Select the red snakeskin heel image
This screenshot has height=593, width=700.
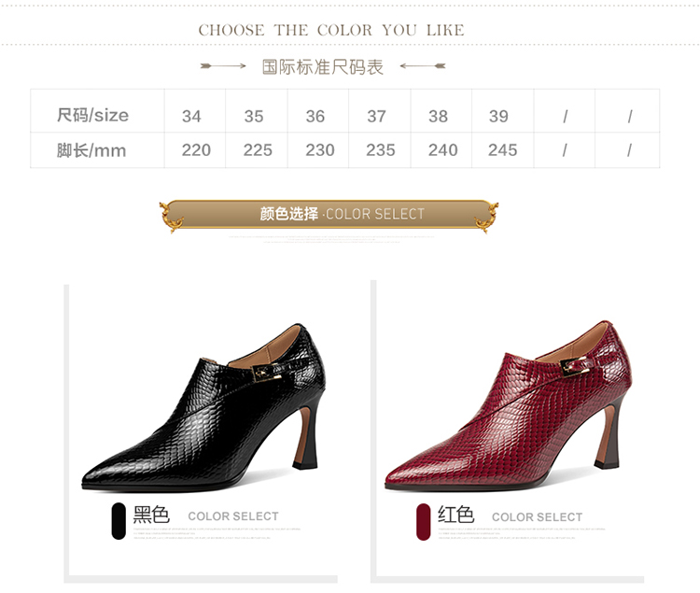(x=509, y=405)
